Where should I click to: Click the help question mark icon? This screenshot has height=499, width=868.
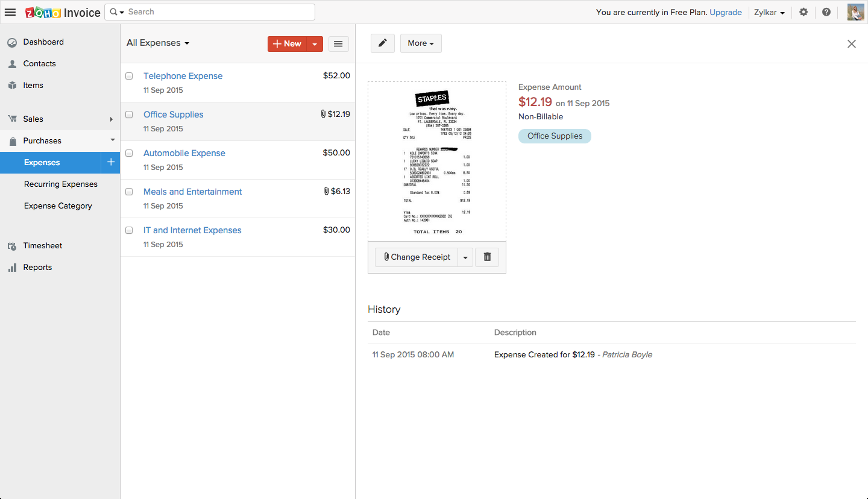(x=826, y=12)
